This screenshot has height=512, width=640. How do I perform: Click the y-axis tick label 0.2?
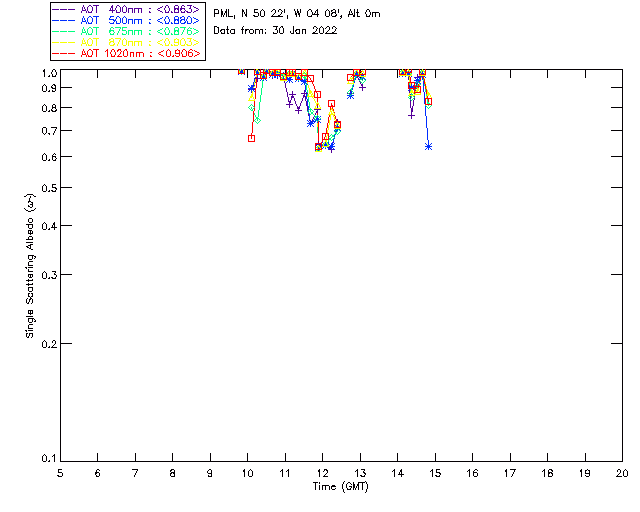(x=48, y=343)
